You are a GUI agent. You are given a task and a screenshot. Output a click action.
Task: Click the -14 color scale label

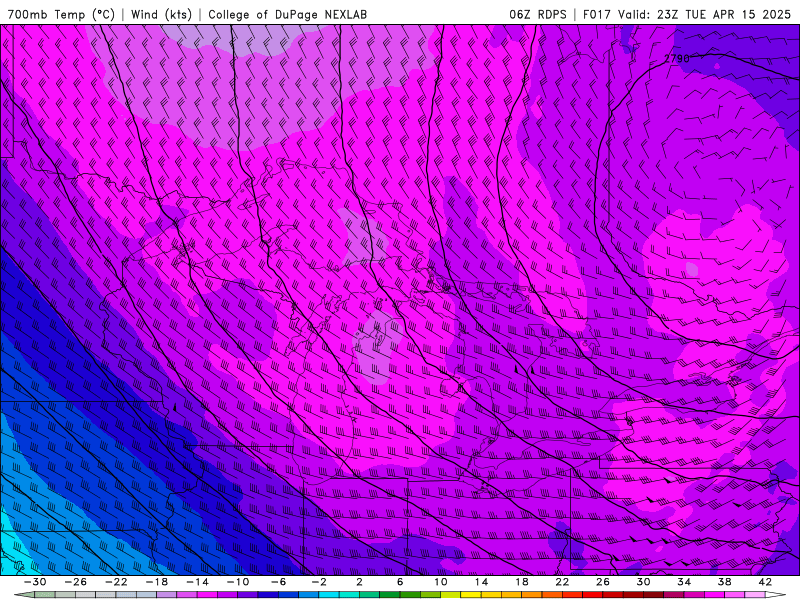click(197, 582)
